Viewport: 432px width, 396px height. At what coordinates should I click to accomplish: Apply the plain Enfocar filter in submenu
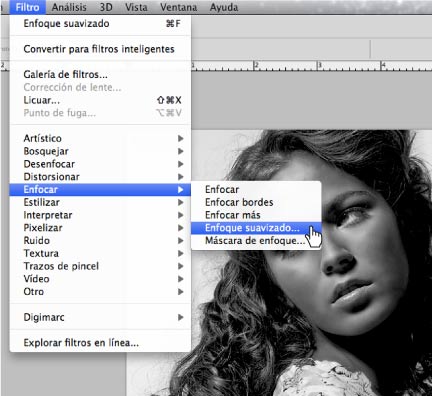pyautogui.click(x=256, y=189)
